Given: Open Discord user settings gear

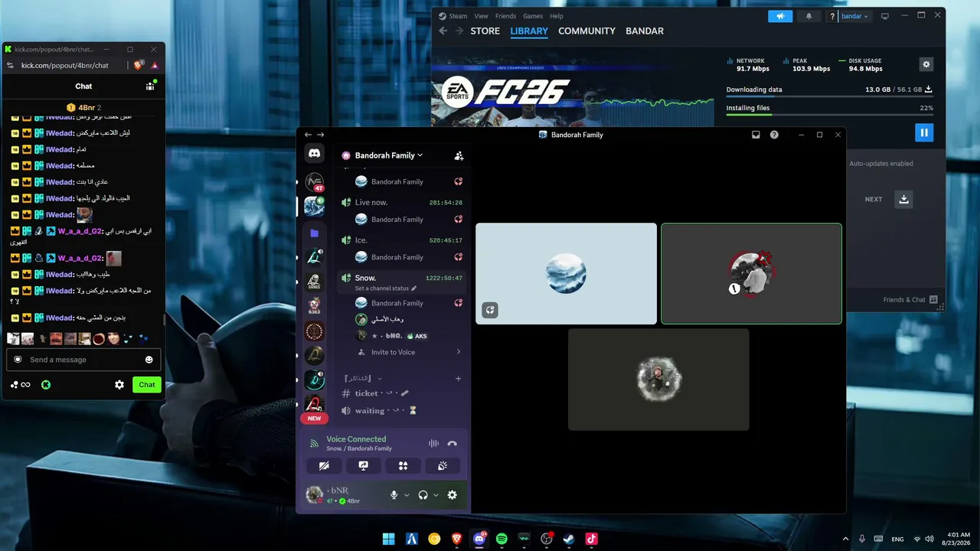Looking at the screenshot, I should click(x=452, y=495).
